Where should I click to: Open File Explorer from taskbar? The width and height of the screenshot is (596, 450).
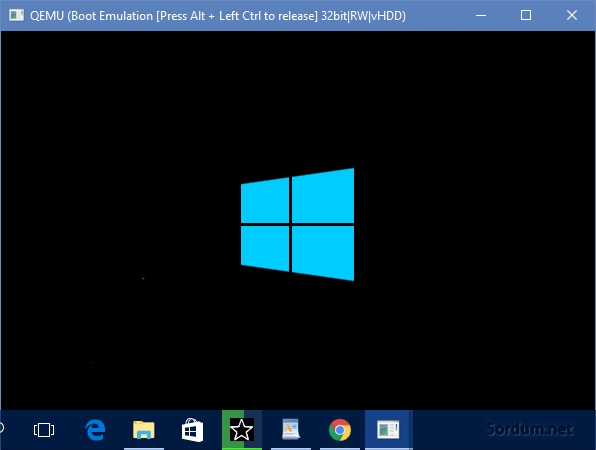(144, 430)
